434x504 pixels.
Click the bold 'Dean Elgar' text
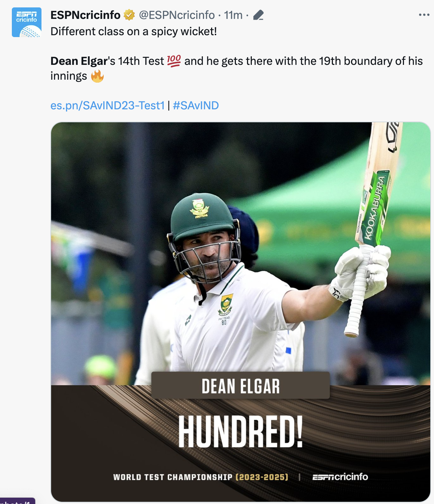pyautogui.click(x=79, y=61)
